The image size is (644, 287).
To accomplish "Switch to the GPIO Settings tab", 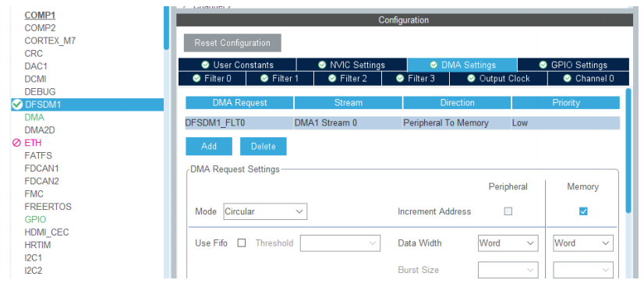I will (x=573, y=65).
